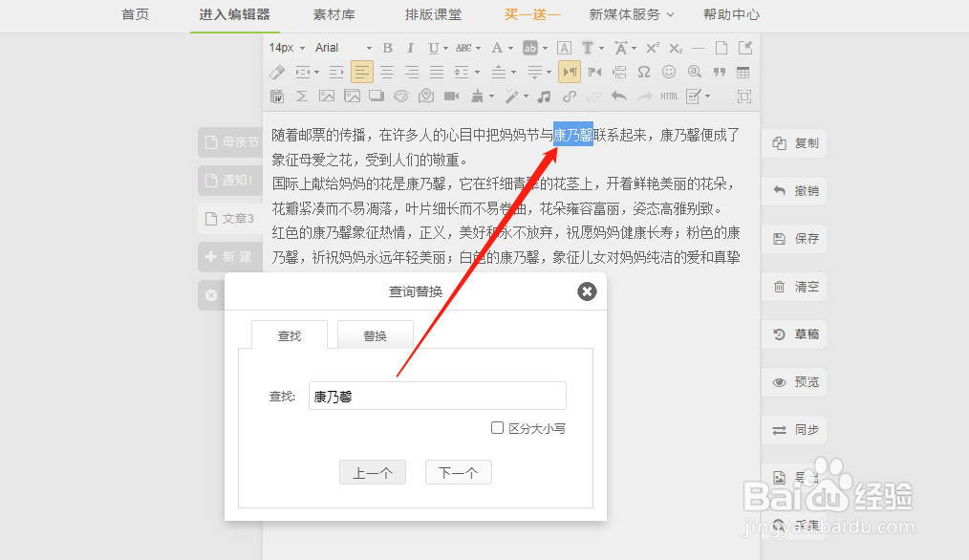Image resolution: width=969 pixels, height=560 pixels.
Task: Go to 首页 in navigation
Action: click(x=136, y=14)
